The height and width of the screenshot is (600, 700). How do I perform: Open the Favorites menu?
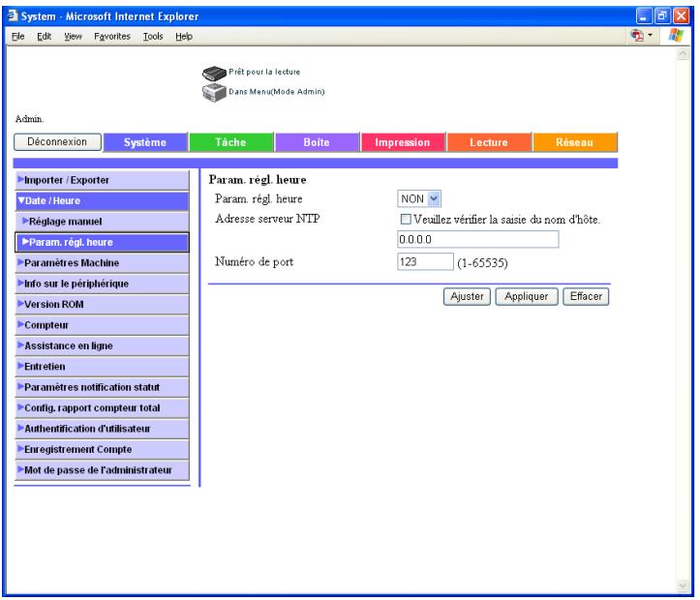pyautogui.click(x=112, y=36)
